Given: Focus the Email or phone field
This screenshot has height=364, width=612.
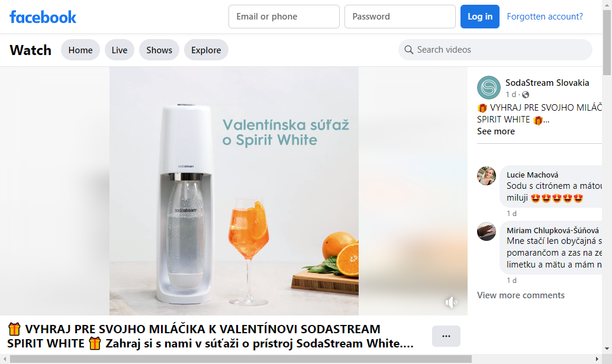Looking at the screenshot, I should pyautogui.click(x=284, y=17).
